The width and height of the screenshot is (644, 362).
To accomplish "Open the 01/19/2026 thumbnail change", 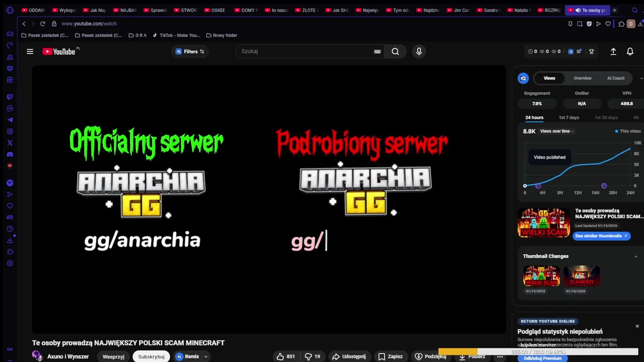I will (541, 276).
